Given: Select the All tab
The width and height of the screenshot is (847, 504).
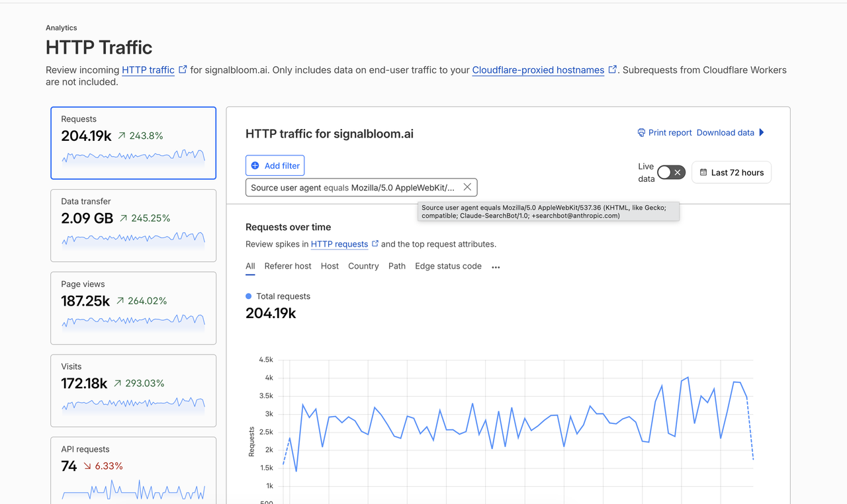Looking at the screenshot, I should coord(250,266).
